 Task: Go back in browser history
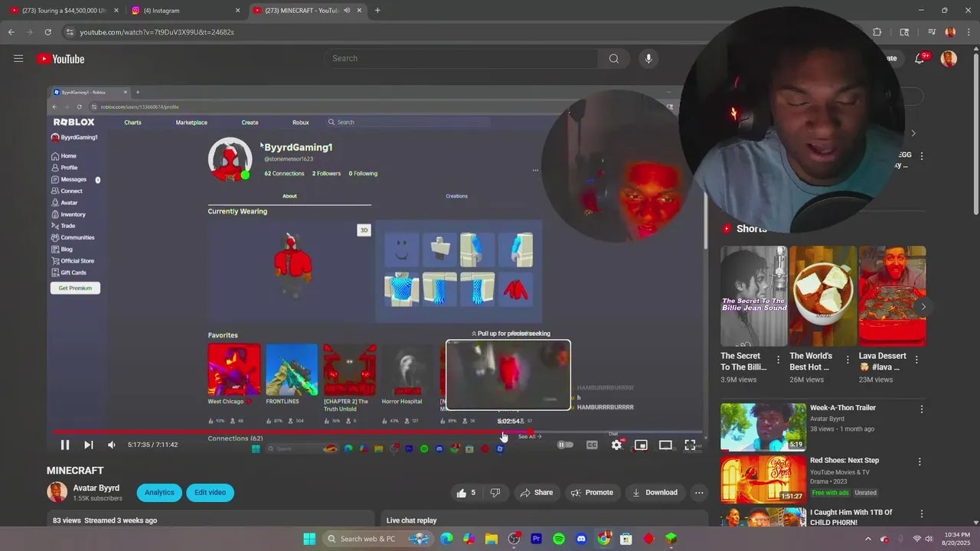point(11,32)
